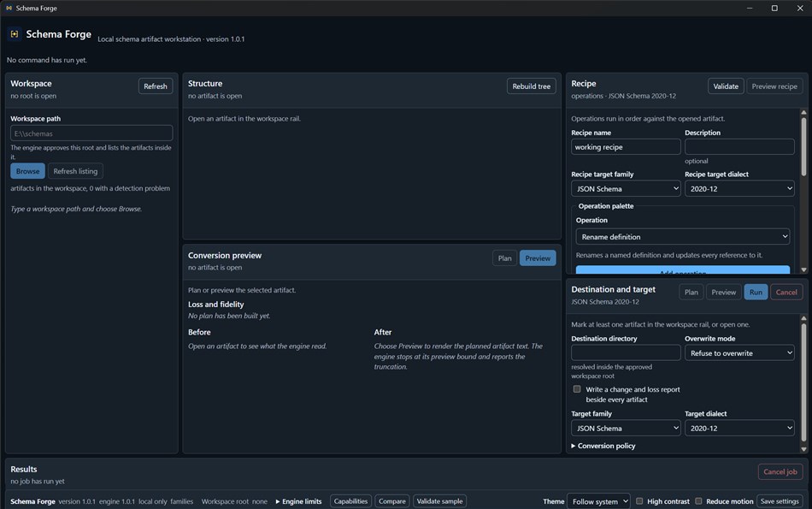Click the Schema Forge title bar app icon
The image size is (812, 509).
point(9,8)
